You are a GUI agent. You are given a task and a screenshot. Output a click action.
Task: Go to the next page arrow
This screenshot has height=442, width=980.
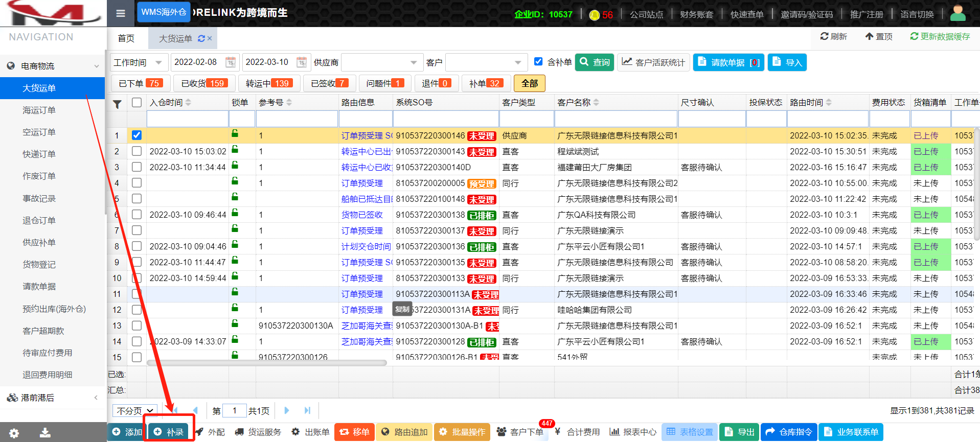coord(287,410)
